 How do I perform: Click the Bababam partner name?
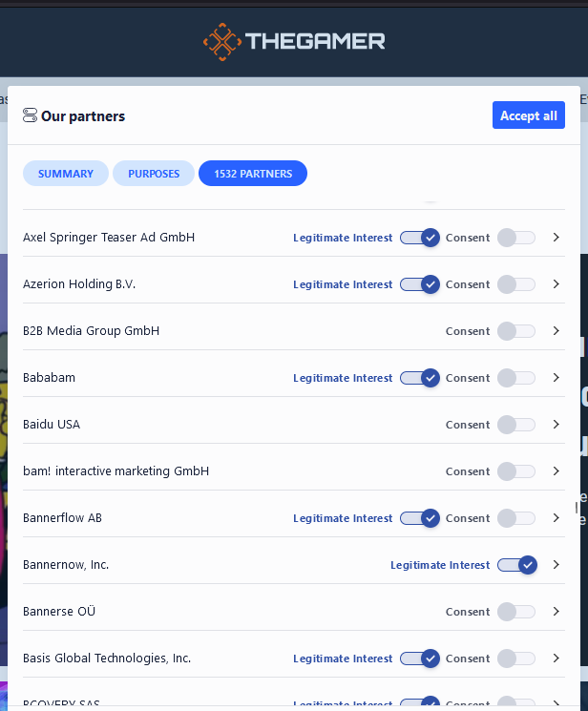tap(49, 377)
